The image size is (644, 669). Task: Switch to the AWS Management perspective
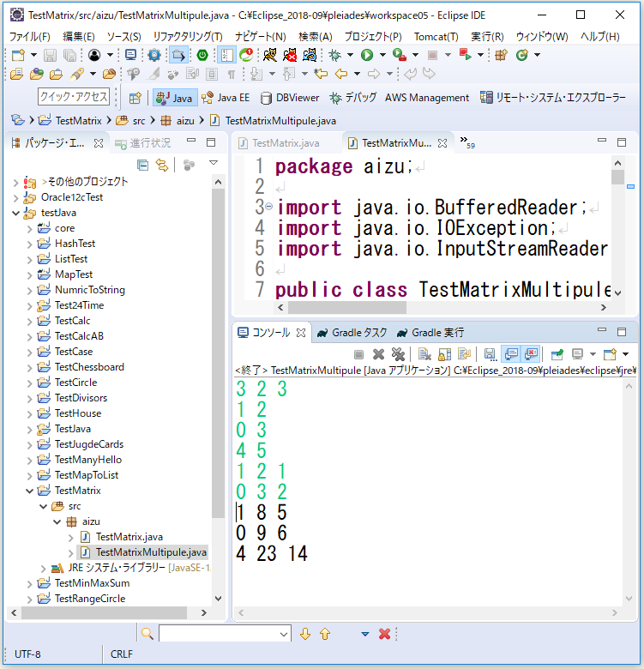pos(426,98)
